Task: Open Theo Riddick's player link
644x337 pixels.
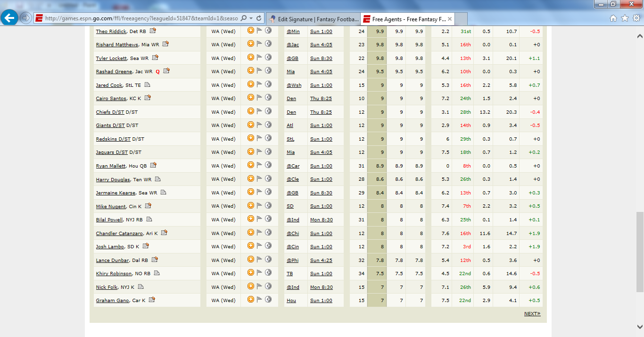Action: (x=111, y=31)
